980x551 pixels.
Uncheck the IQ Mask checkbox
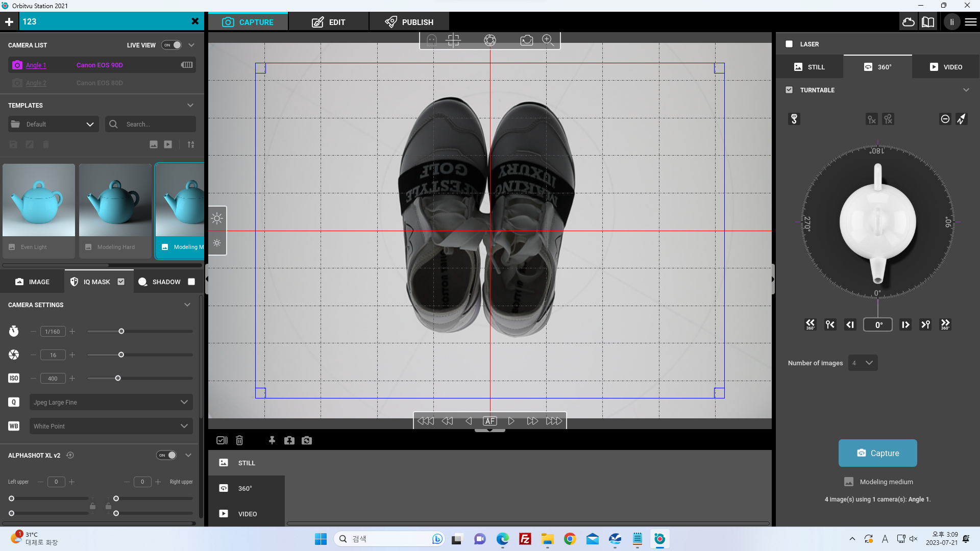[x=121, y=282]
